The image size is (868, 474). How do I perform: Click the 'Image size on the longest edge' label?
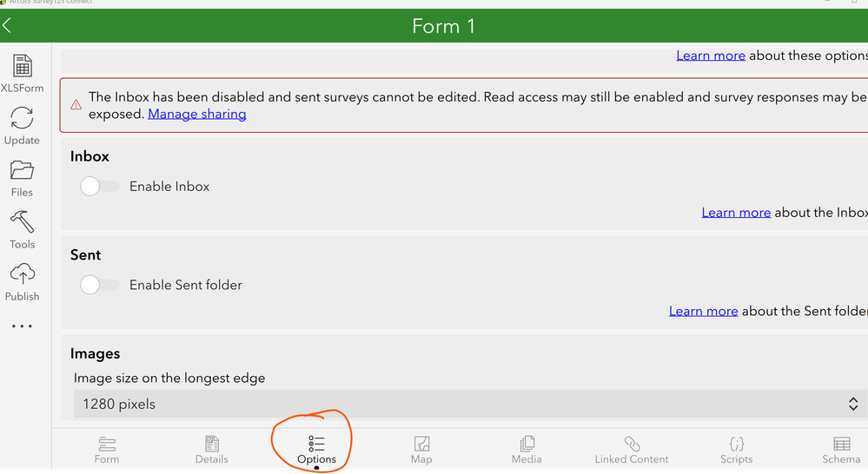[x=169, y=379]
